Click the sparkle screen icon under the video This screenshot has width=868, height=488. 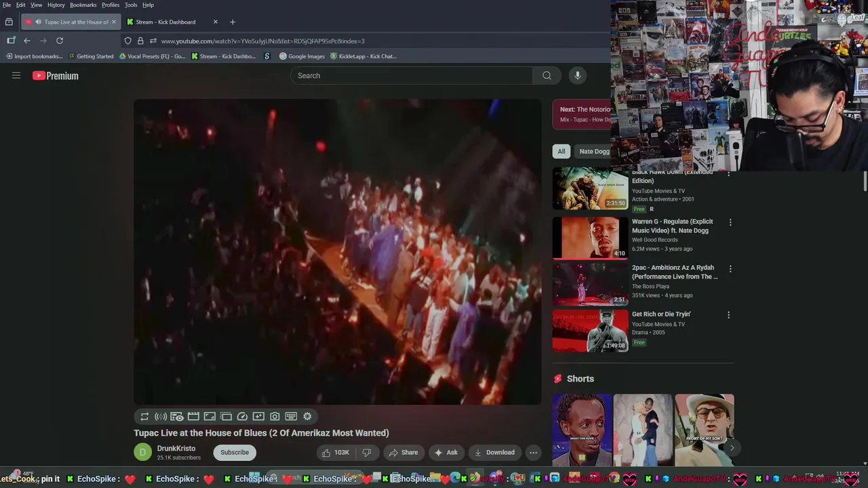pos(258,417)
